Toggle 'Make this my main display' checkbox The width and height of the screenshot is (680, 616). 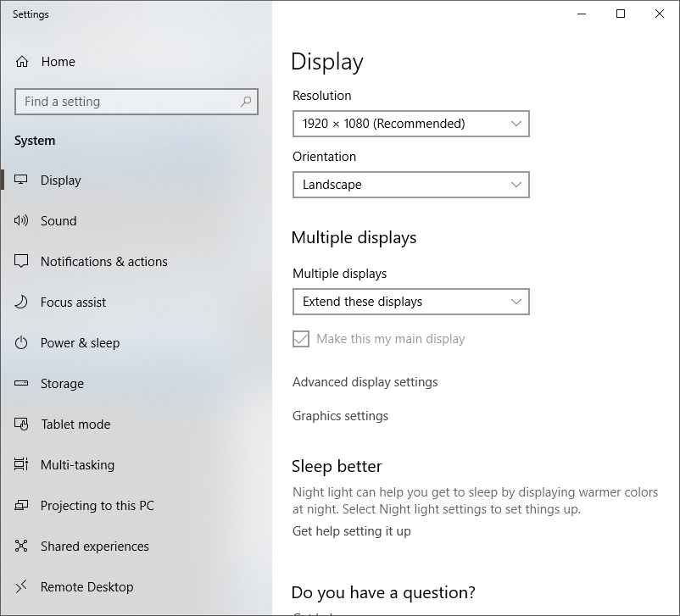pos(301,339)
